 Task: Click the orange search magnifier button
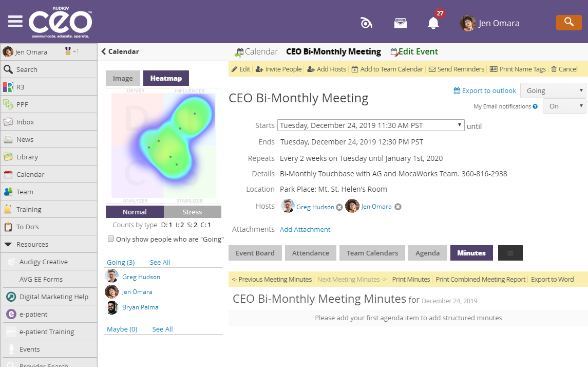coord(568,22)
